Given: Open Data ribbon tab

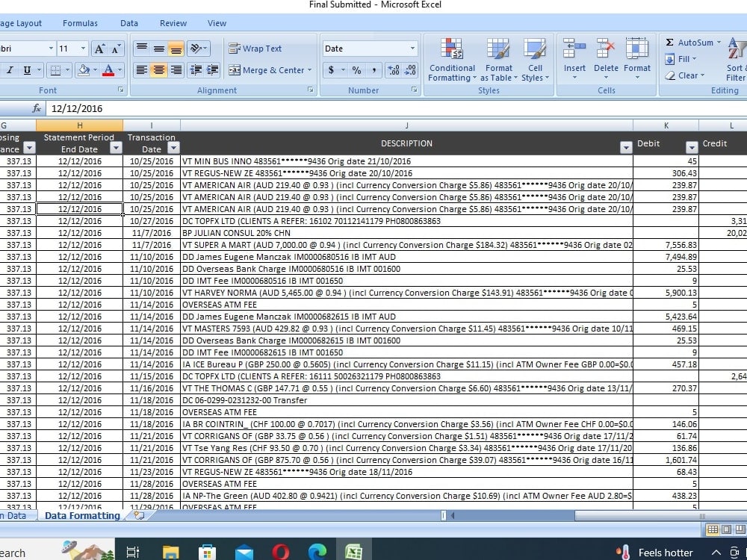Looking at the screenshot, I should (129, 23).
